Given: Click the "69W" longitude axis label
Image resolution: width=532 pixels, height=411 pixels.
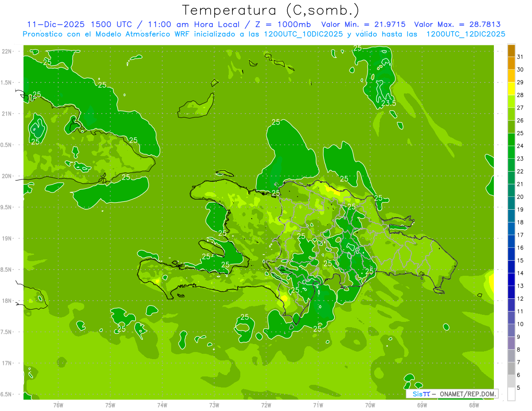Looking at the screenshot, I should coord(422,405).
